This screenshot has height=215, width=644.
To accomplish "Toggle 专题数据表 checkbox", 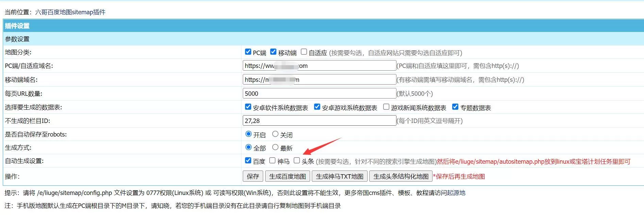I will click(x=455, y=107).
